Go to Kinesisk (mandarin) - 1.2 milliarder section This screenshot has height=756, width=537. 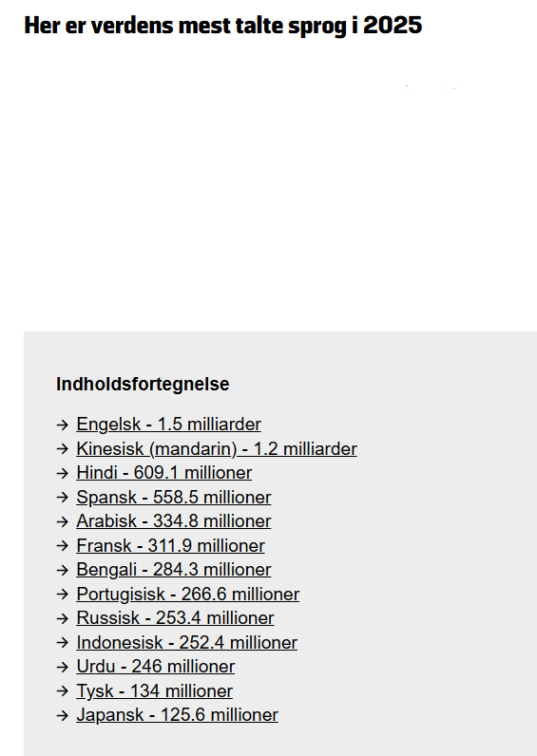coord(217,449)
